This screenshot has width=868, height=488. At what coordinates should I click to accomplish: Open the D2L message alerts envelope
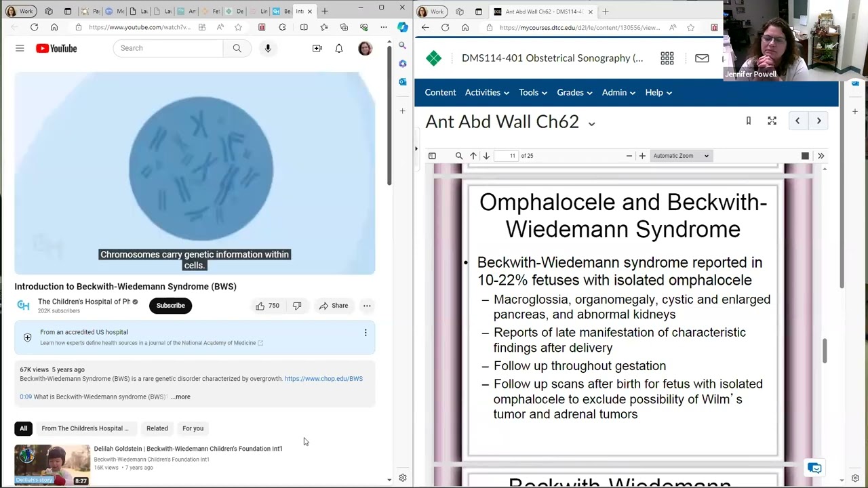pos(702,58)
